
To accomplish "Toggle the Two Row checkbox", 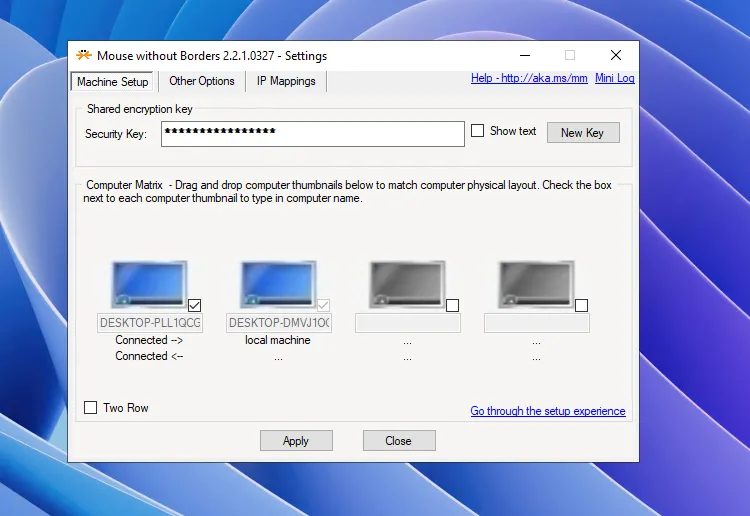I will click(91, 408).
